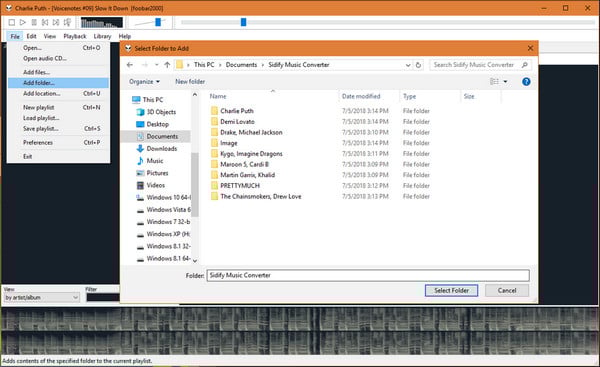Viewport: 600px width, 367px height.
Task: Click This PC in the address path
Action: [204, 65]
